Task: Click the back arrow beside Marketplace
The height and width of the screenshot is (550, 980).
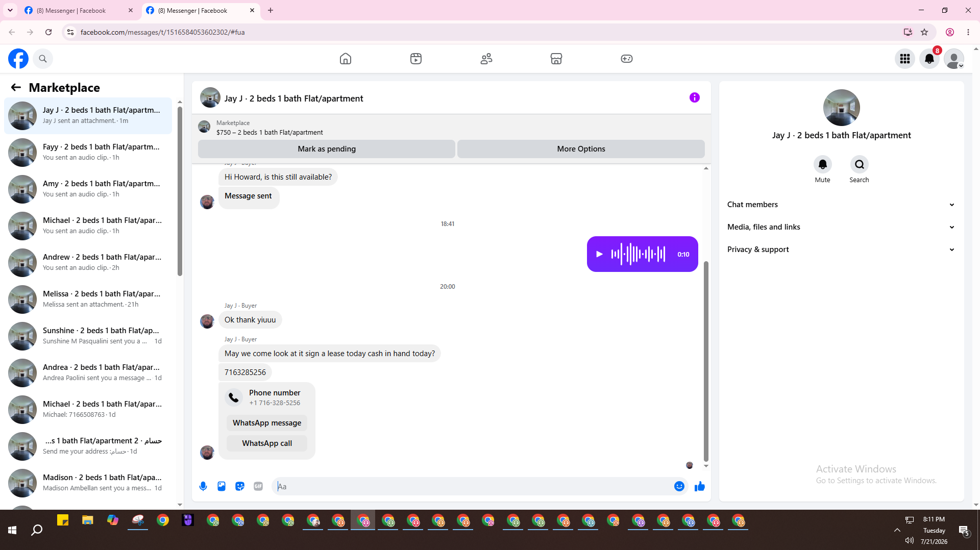Action: (16, 88)
